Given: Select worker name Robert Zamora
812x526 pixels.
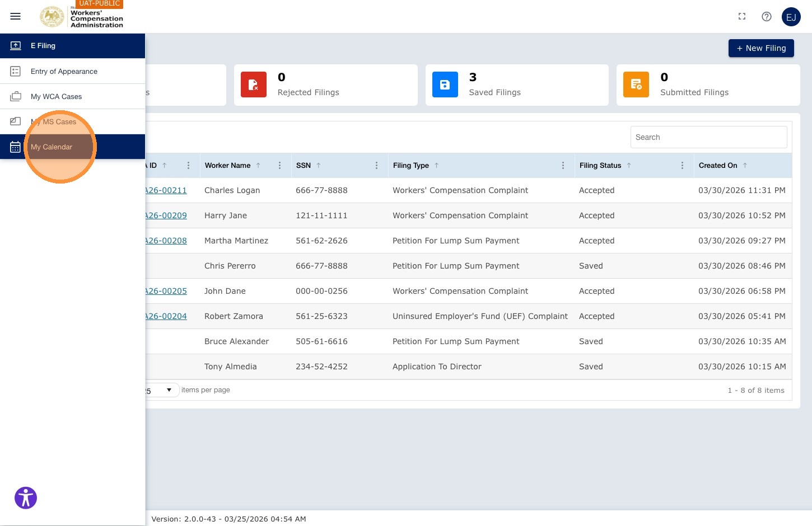Looking at the screenshot, I should (234, 316).
